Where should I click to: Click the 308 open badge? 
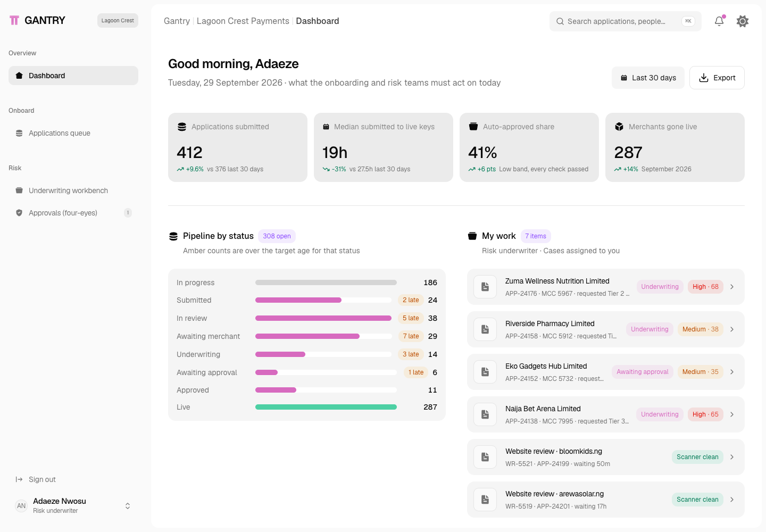(277, 236)
